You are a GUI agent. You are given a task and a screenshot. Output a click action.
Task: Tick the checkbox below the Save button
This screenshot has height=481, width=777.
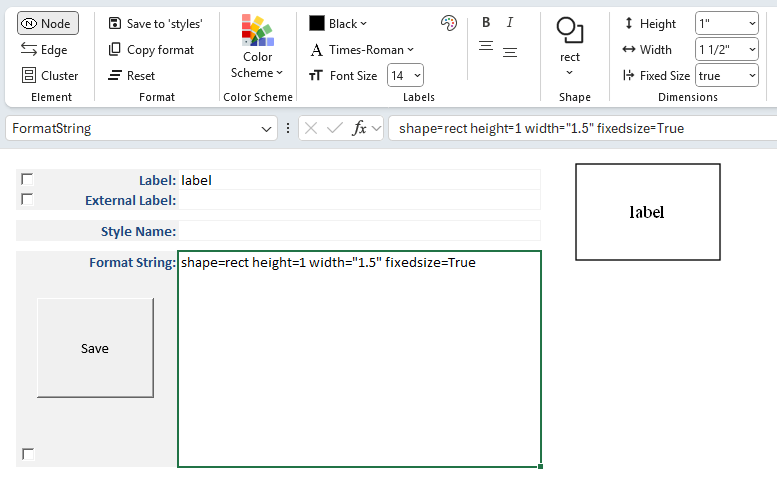coord(28,454)
